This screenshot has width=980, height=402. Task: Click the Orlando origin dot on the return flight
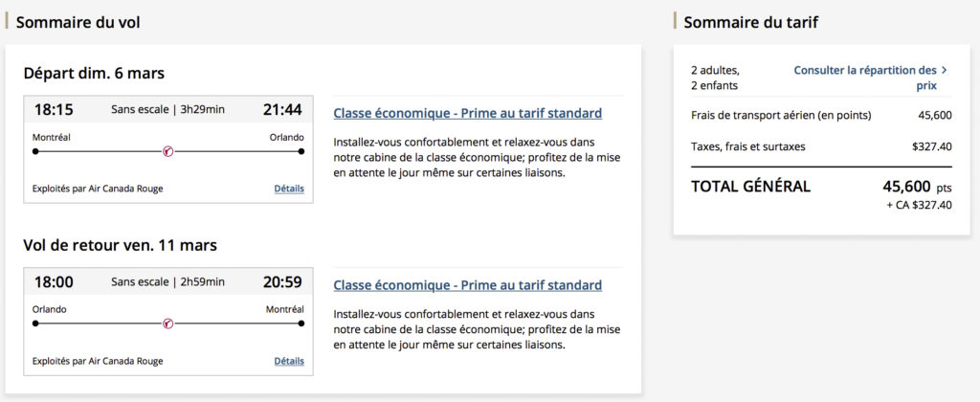coord(35,324)
